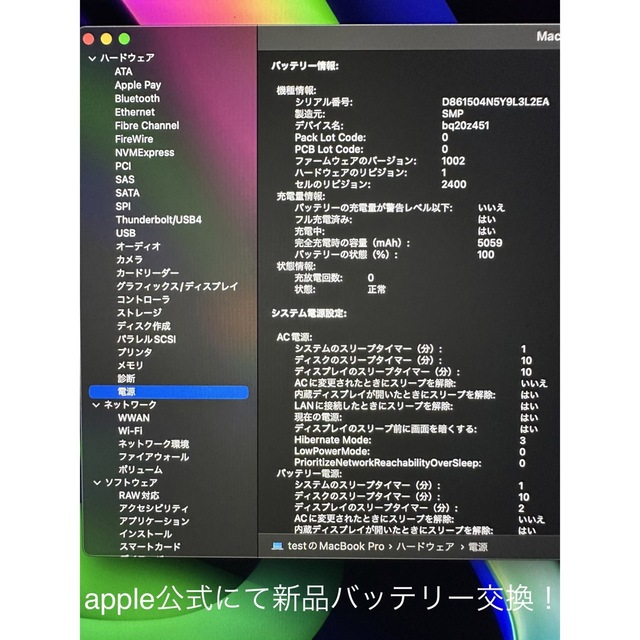Click the full charge capacity value 5059
This screenshot has width=640, height=640.
[x=490, y=243]
